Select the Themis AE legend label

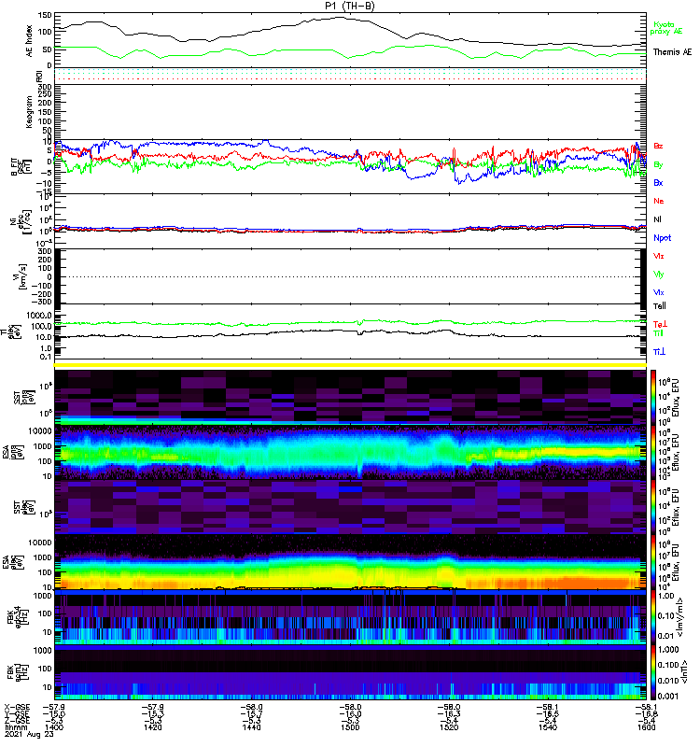[672, 52]
